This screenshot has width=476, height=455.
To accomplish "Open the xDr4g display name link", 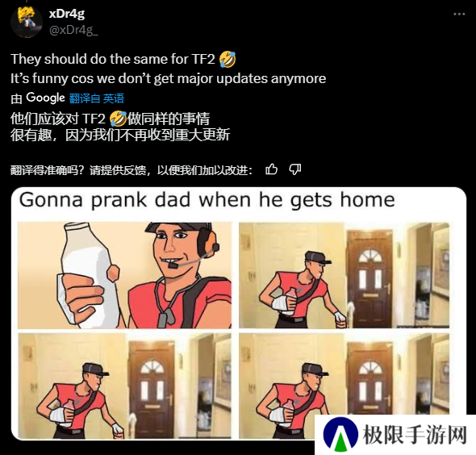I will [67, 14].
